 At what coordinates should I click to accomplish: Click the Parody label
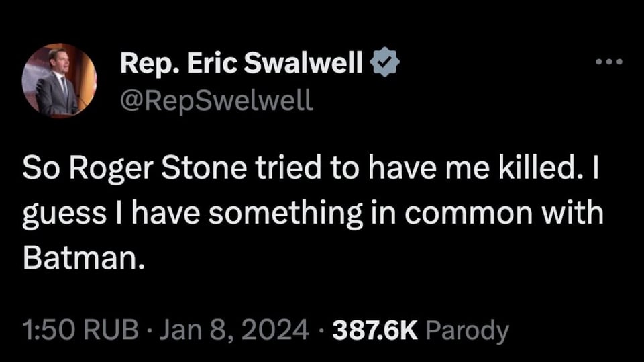[467, 330]
